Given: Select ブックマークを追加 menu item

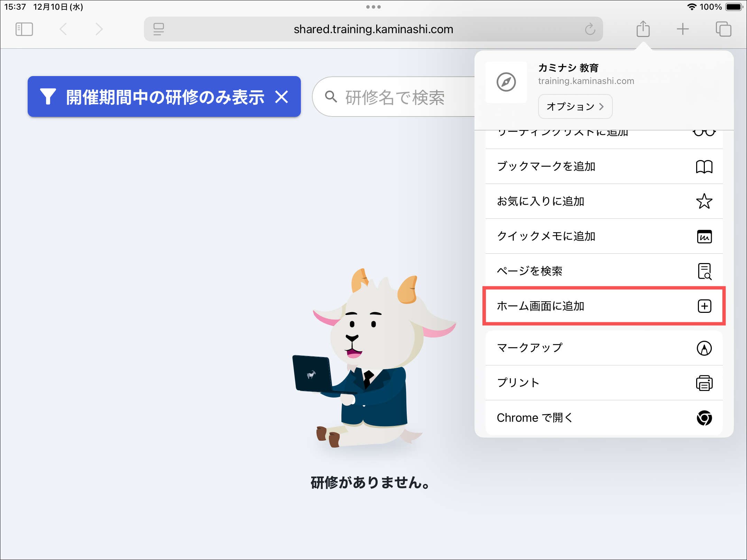Looking at the screenshot, I should 604,167.
